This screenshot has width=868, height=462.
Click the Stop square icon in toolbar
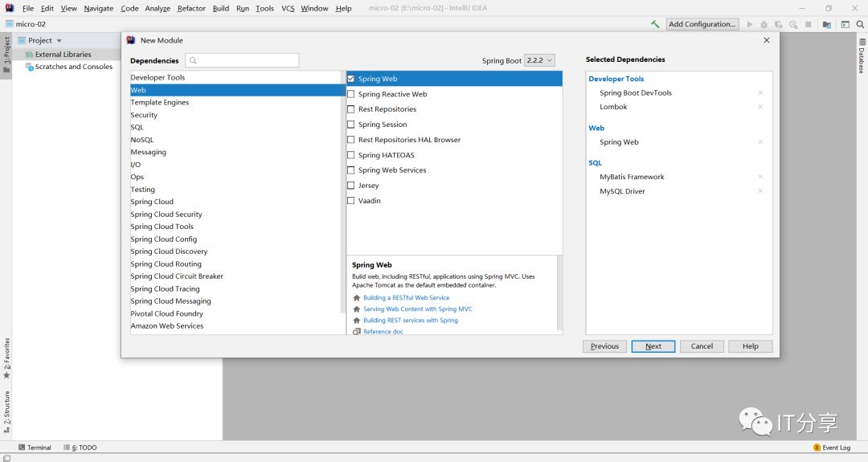[x=809, y=24]
